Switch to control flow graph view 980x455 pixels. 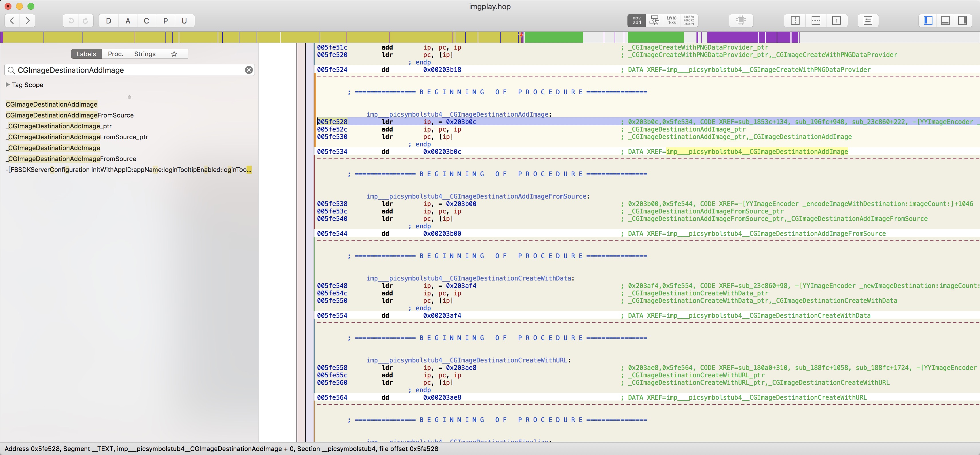point(654,21)
